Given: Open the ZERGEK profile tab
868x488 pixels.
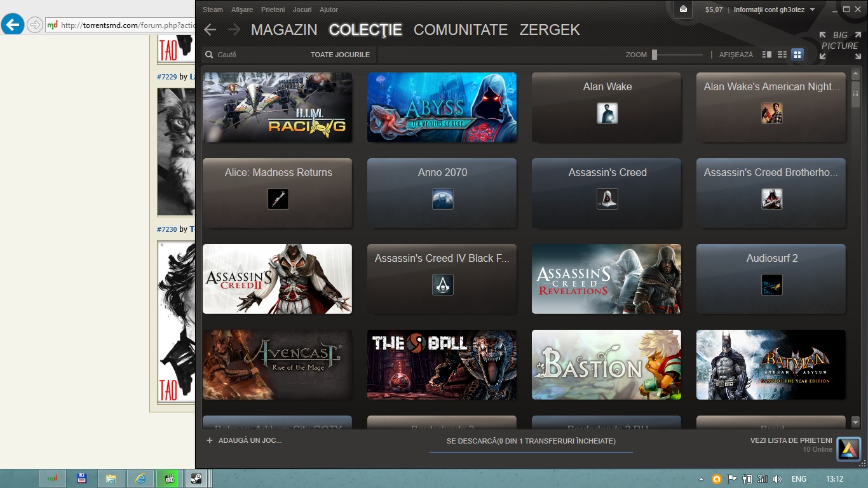Looking at the screenshot, I should click(550, 30).
